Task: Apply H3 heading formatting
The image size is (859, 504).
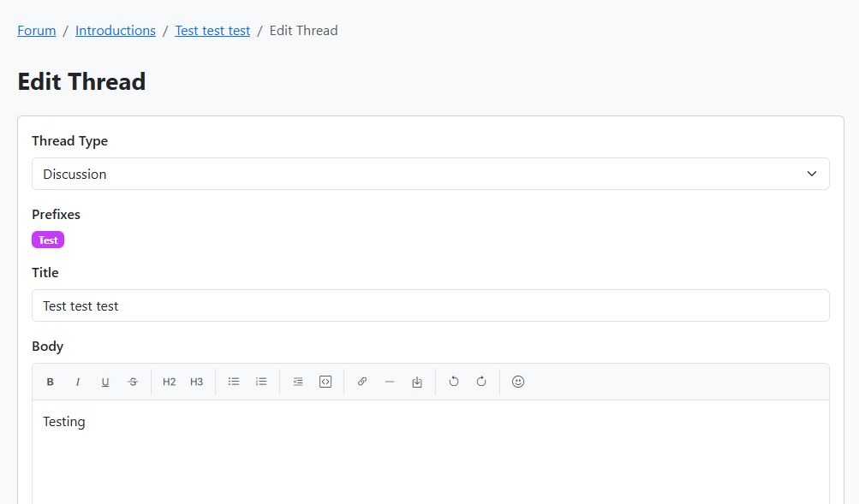Action: click(x=196, y=381)
